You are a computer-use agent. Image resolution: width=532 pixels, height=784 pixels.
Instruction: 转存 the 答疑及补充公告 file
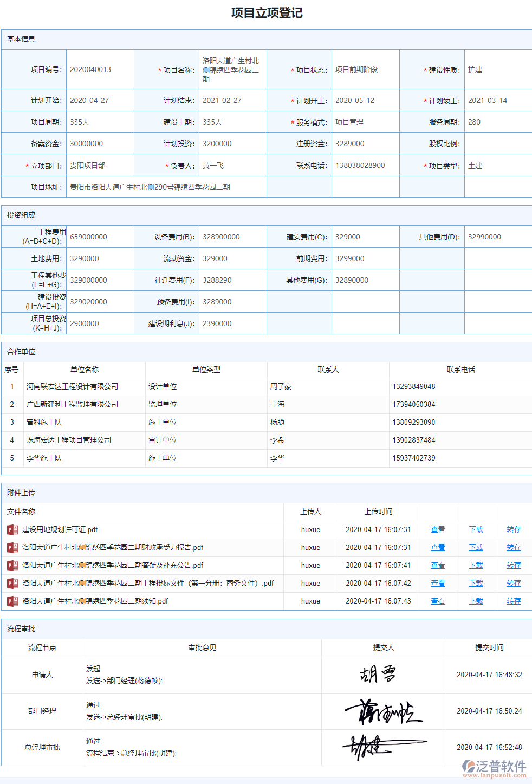tap(513, 565)
